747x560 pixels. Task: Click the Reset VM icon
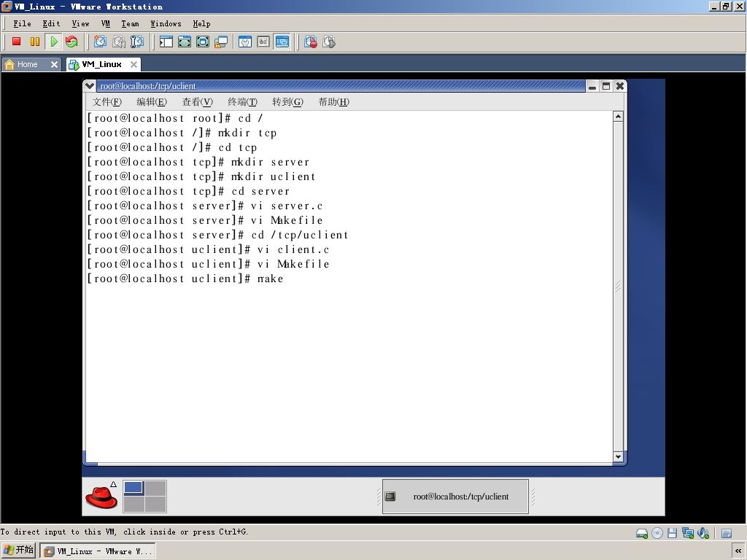(71, 42)
